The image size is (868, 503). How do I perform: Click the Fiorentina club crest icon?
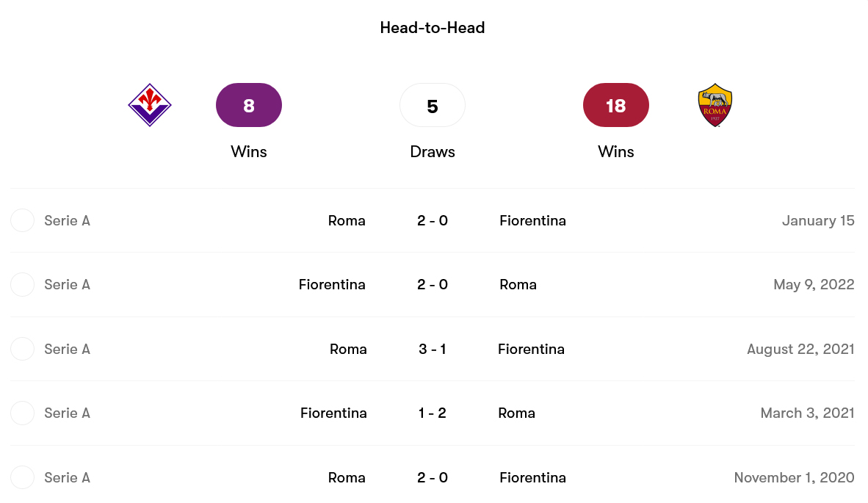[x=150, y=105]
